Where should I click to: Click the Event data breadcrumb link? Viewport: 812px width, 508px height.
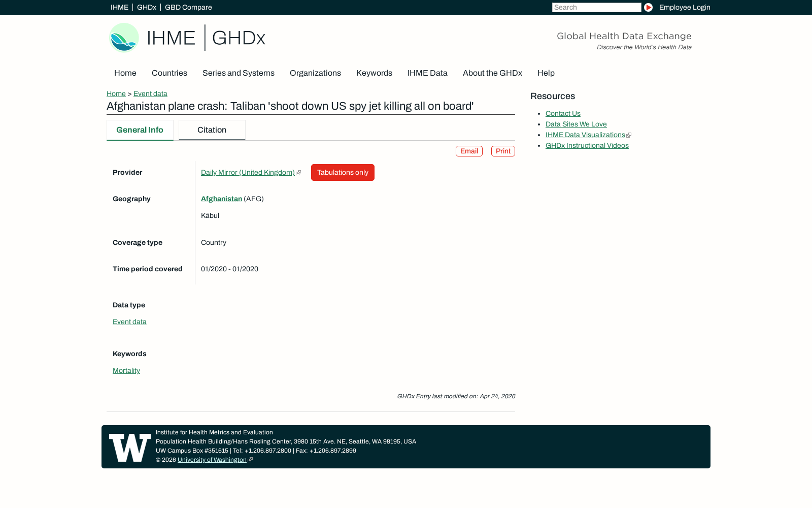tap(150, 93)
